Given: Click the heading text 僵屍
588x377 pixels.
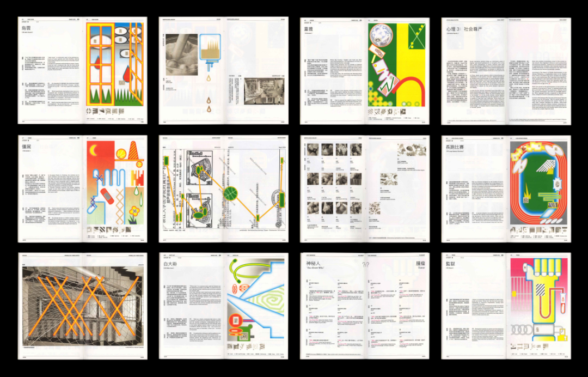Looking at the screenshot, I should click(26, 147).
